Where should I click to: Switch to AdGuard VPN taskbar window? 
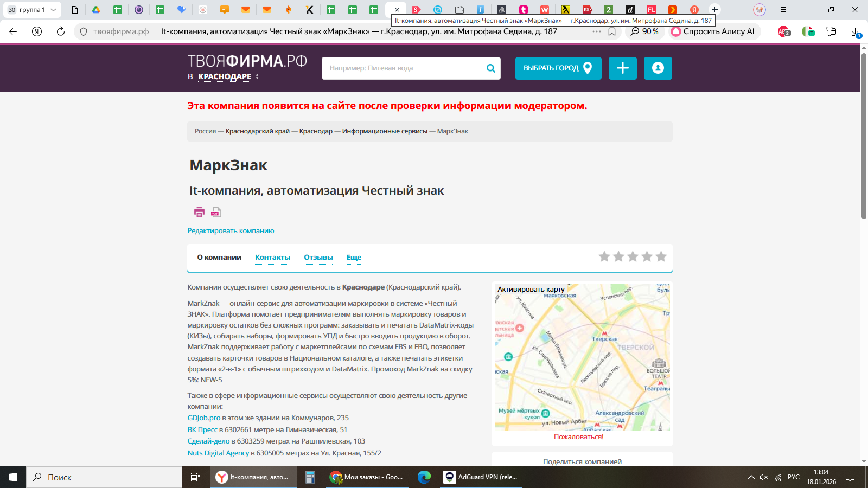482,477
